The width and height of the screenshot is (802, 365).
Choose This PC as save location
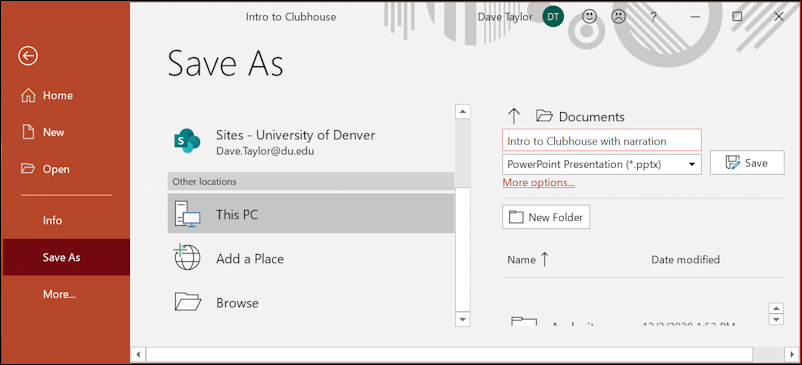pyautogui.click(x=310, y=213)
